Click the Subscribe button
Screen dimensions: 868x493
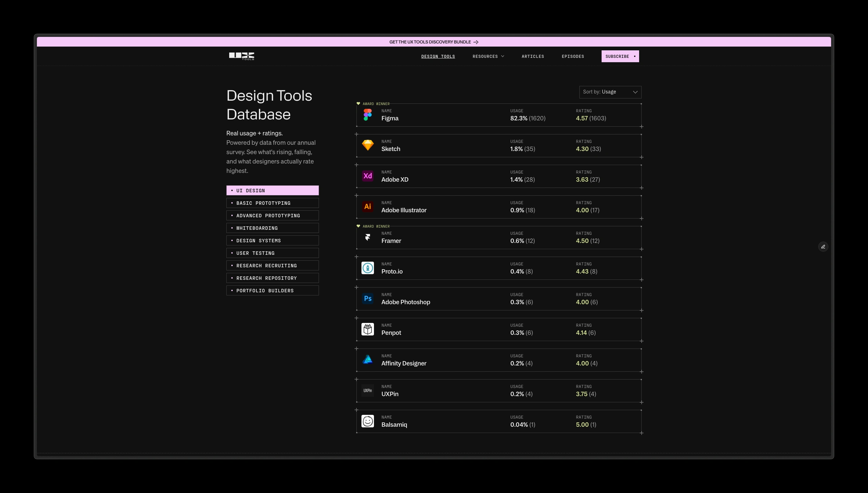pos(620,56)
